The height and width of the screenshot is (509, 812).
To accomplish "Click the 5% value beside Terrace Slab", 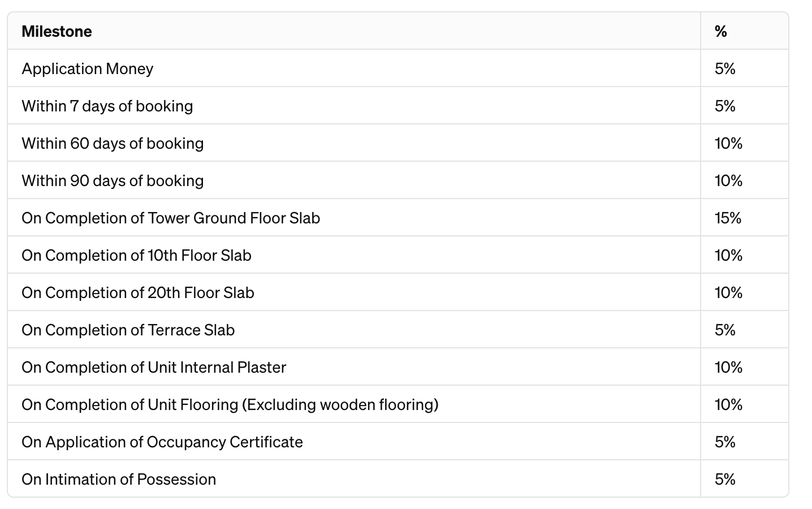I will pos(725,330).
